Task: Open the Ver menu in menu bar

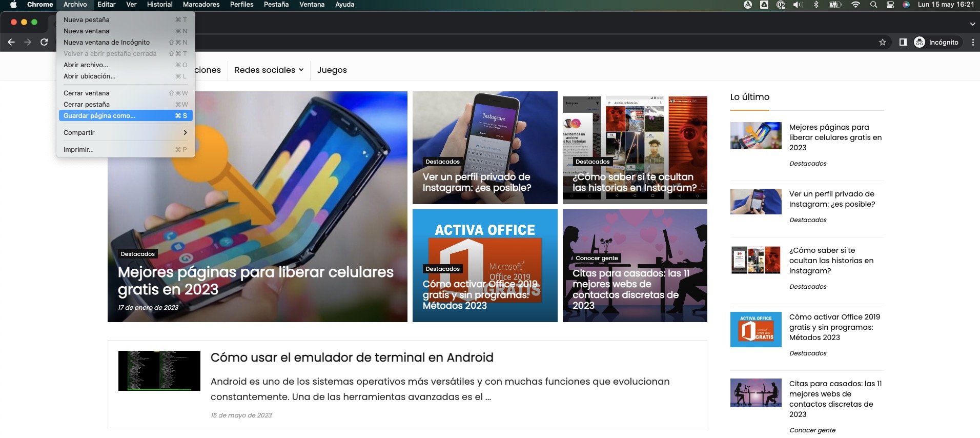Action: click(x=131, y=5)
